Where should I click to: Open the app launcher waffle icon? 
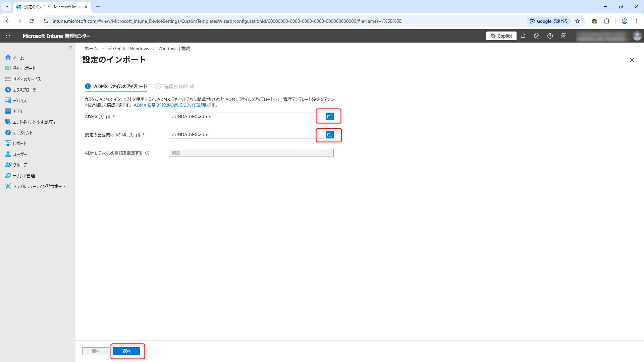pyautogui.click(x=8, y=36)
